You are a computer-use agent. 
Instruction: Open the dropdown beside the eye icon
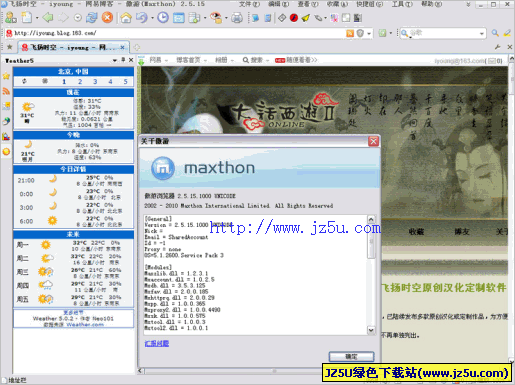click(226, 18)
